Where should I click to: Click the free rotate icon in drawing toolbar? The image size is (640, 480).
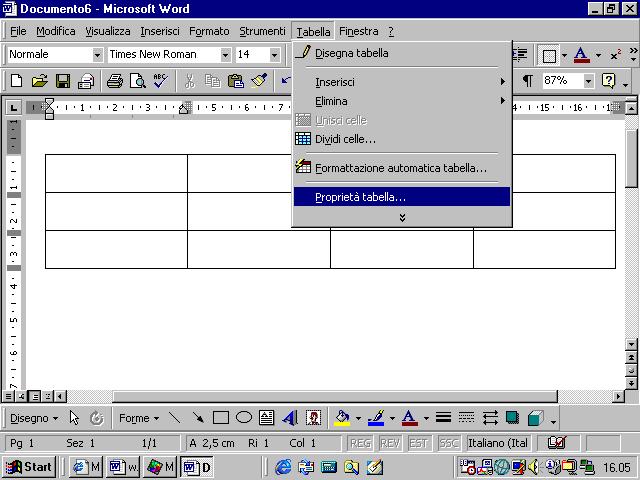(x=97, y=418)
